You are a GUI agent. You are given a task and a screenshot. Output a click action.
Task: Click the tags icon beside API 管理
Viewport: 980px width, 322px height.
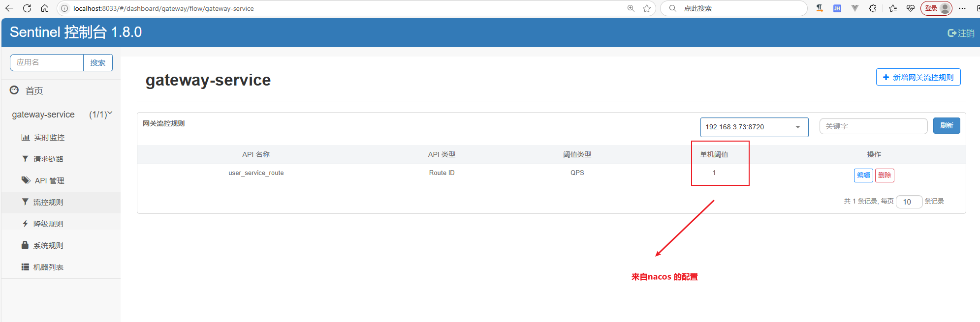click(26, 180)
